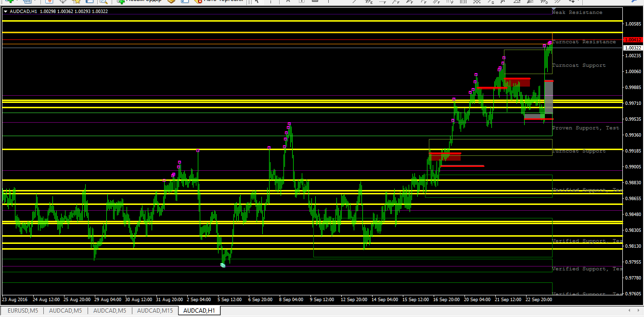Click the chart shift triangle marker at the top
644x317 pixels.
click(554, 9)
